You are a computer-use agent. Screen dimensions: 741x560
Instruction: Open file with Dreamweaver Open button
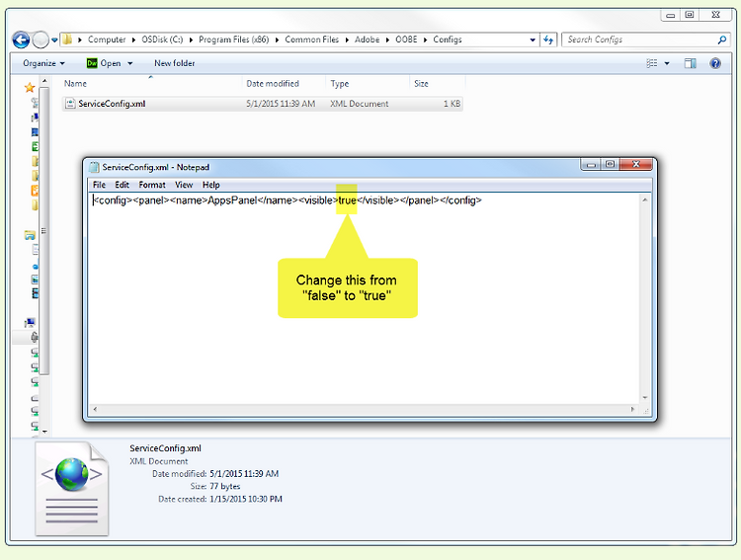(104, 63)
